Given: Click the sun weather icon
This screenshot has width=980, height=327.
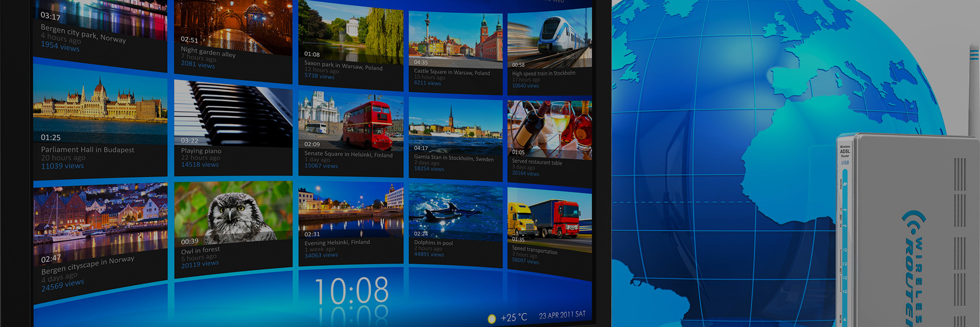Looking at the screenshot, I should [492, 319].
